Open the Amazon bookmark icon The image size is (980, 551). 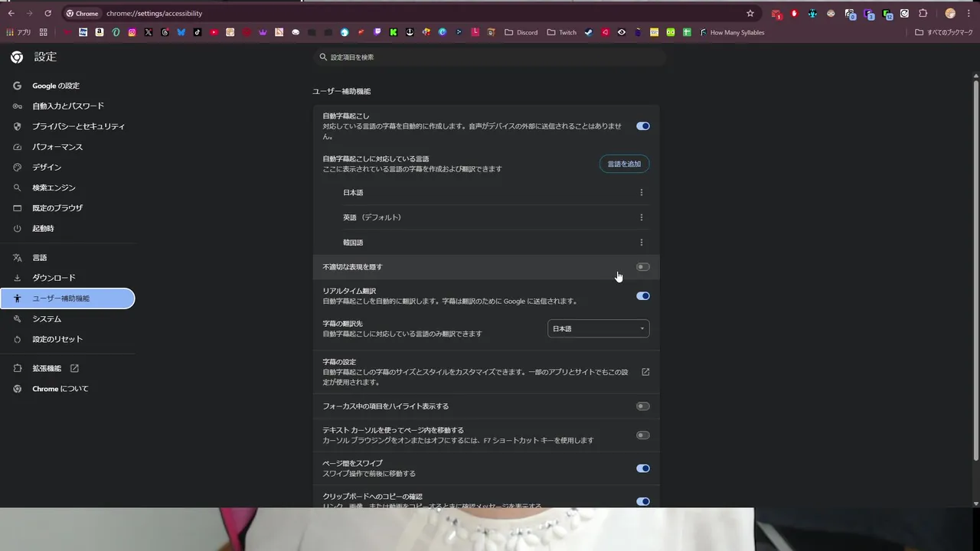pyautogui.click(x=100, y=32)
